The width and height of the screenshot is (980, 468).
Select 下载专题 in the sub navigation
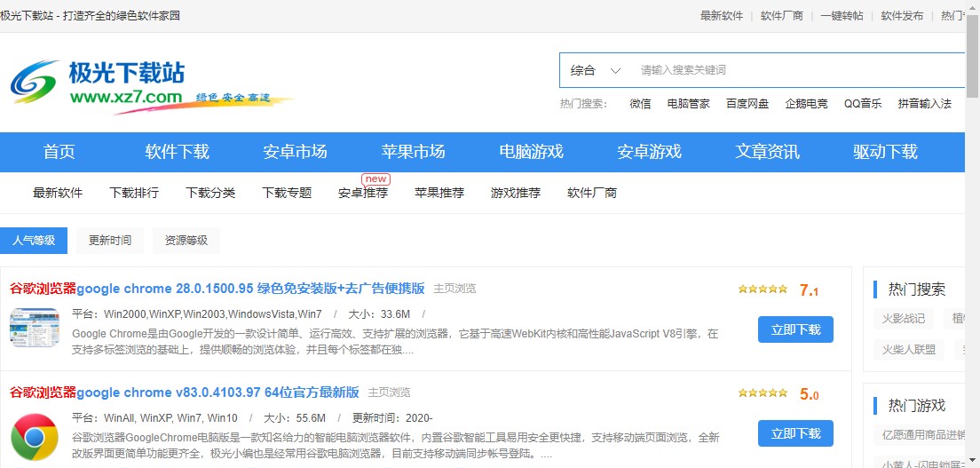286,193
